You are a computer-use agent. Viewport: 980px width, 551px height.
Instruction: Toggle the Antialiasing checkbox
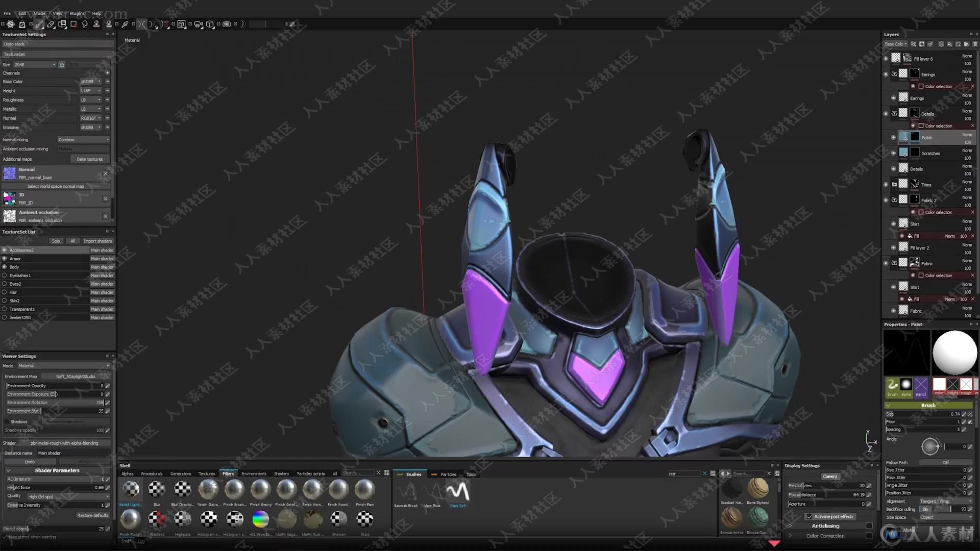pos(869,526)
